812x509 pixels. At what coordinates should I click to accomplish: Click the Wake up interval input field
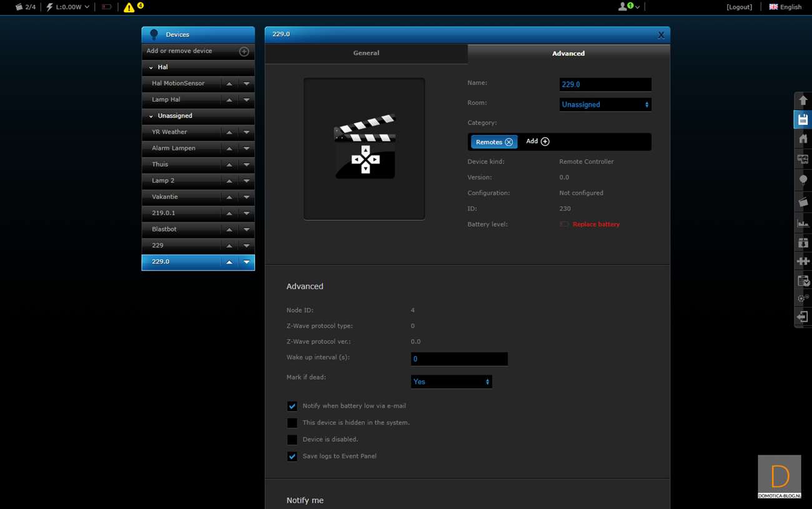pos(458,359)
